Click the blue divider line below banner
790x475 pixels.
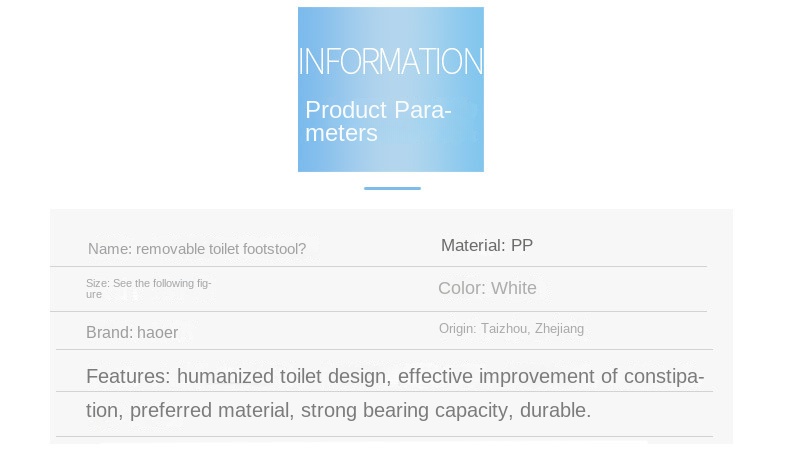[x=392, y=188]
